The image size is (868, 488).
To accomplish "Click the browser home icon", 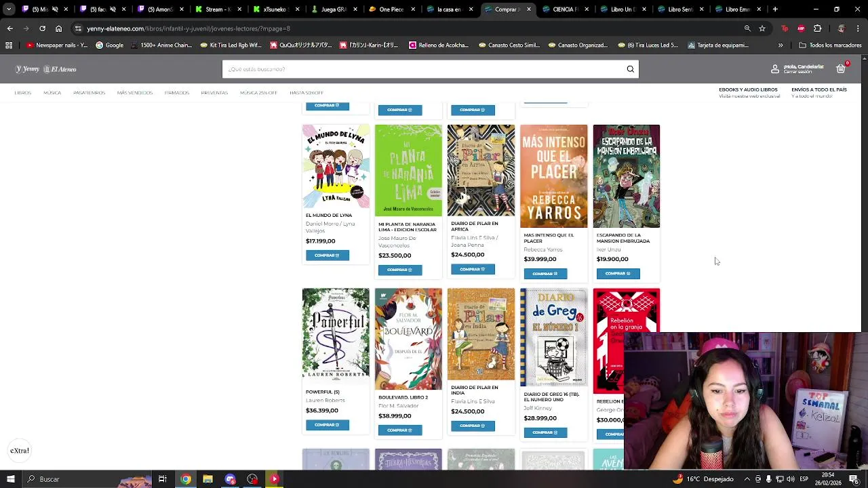I will click(x=58, y=28).
